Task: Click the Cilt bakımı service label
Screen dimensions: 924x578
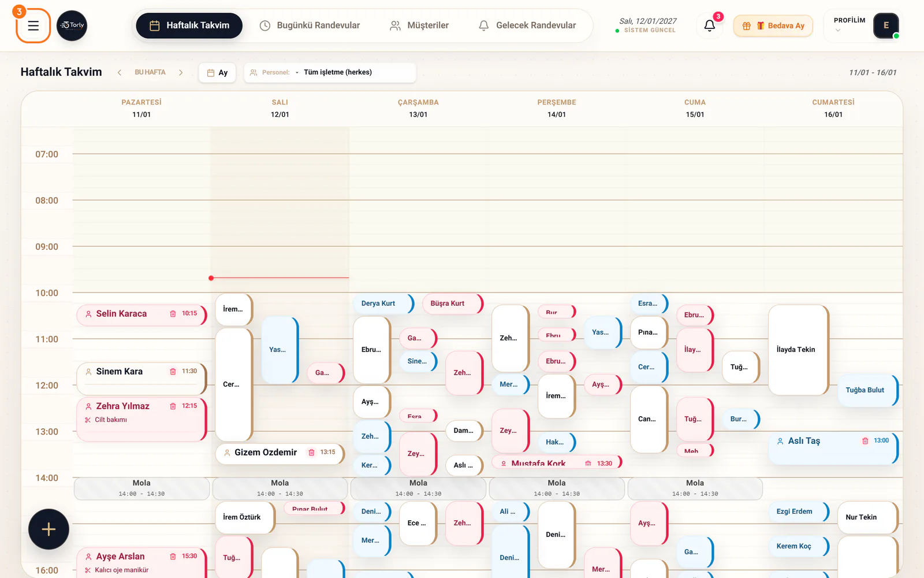Action: (111, 420)
